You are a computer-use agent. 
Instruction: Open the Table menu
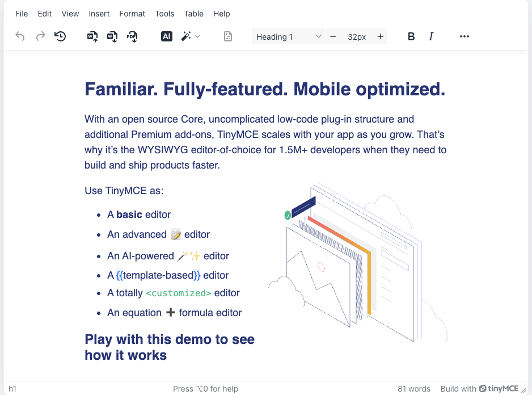tap(193, 14)
